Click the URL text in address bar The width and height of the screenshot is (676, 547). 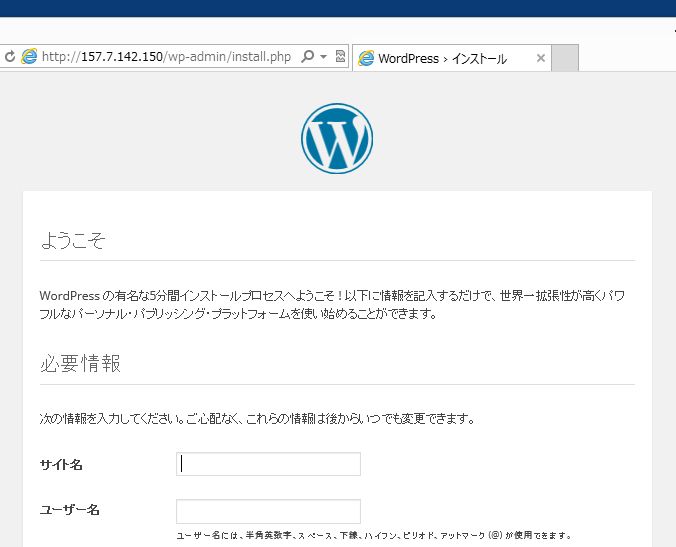coord(166,56)
